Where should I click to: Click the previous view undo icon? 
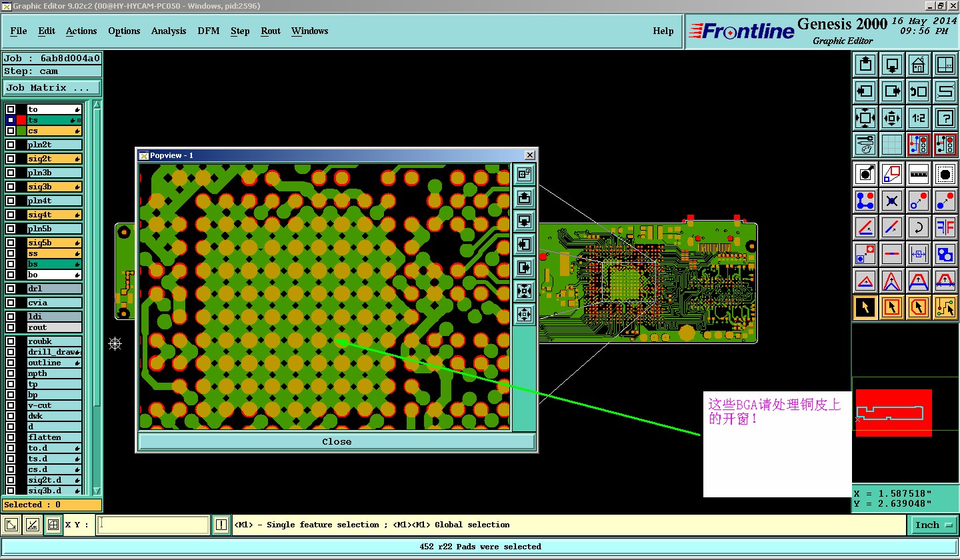tap(919, 91)
